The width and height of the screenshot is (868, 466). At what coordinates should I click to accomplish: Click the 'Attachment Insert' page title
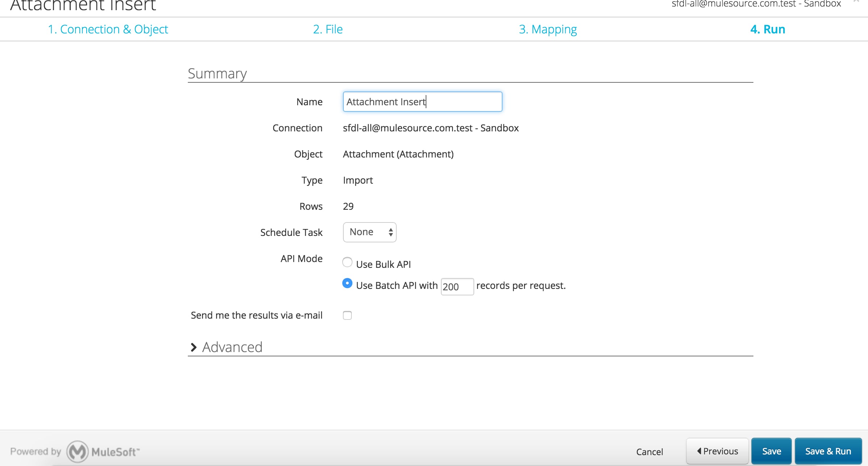[x=83, y=5]
